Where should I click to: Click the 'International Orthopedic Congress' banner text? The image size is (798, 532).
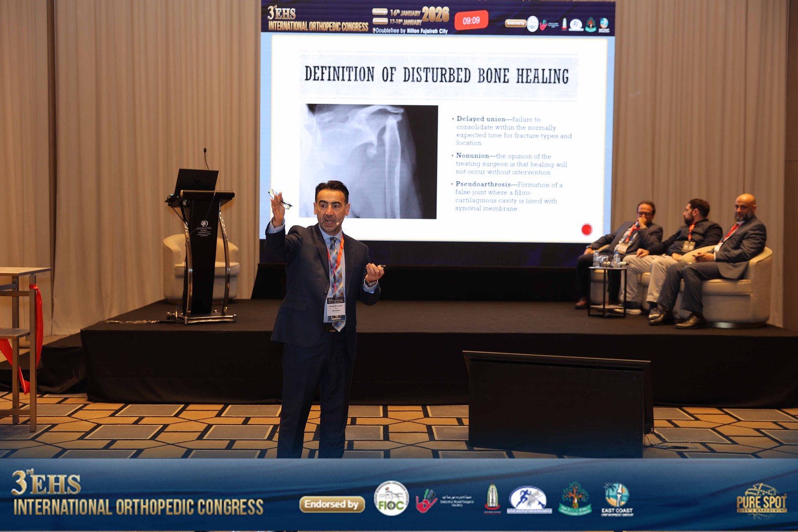point(138,506)
